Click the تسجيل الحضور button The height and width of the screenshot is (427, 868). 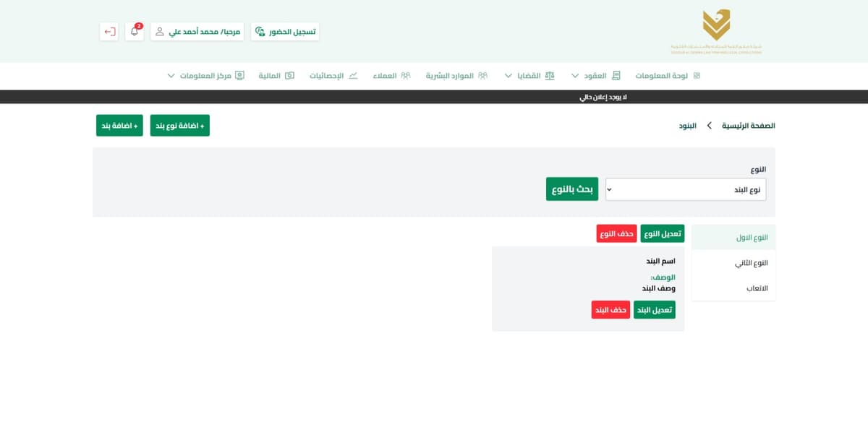(285, 32)
